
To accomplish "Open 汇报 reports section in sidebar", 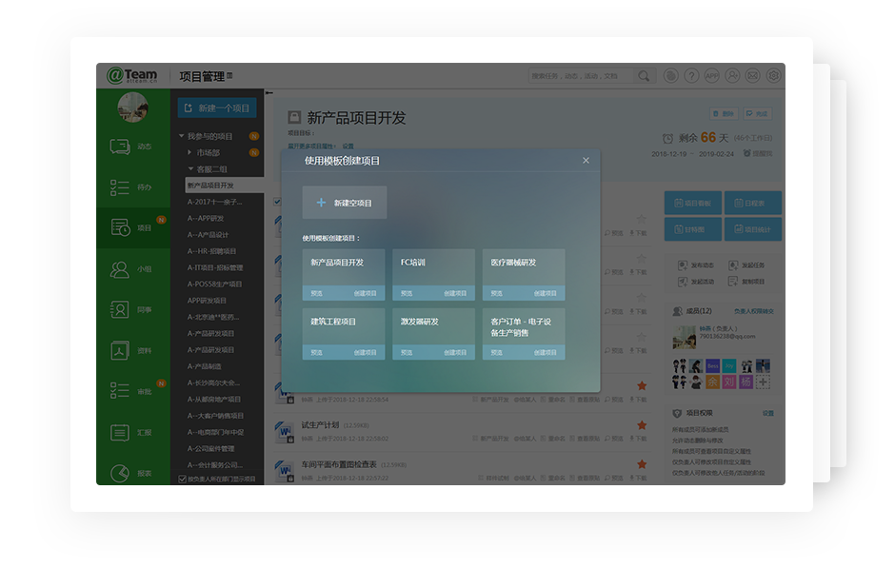I will point(131,433).
